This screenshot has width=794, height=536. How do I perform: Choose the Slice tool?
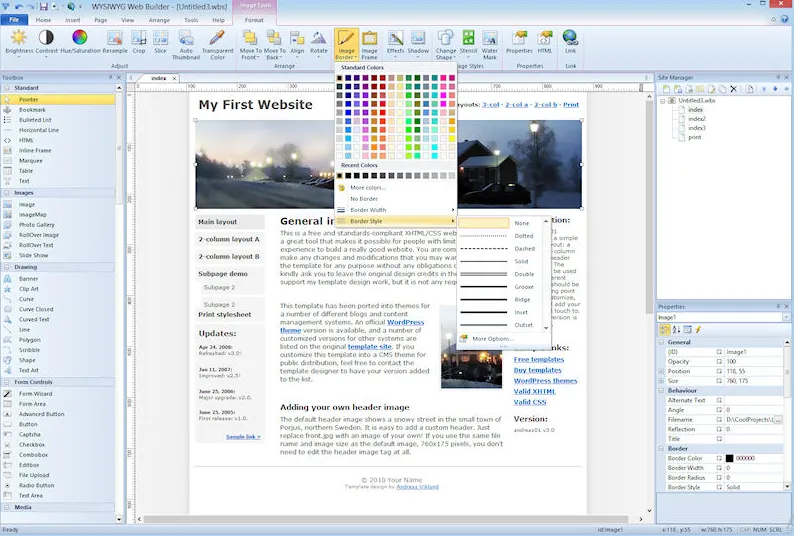161,37
